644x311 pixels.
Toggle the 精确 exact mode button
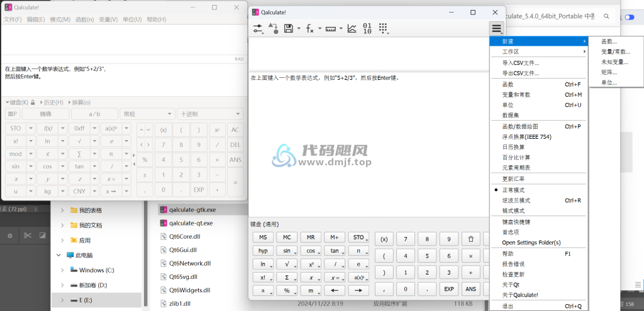45,114
